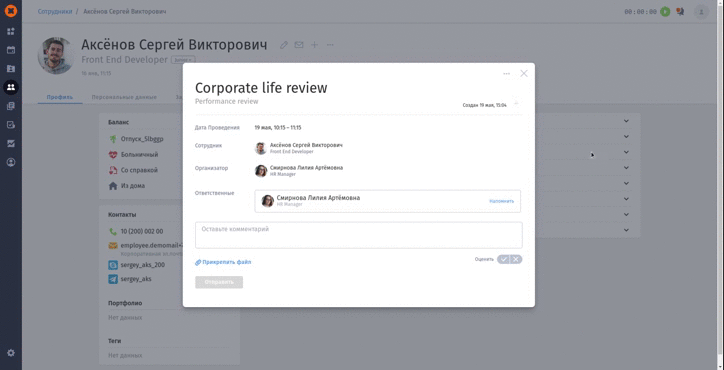Open the notifications chat icon in top bar
The image size is (724, 370).
(680, 12)
